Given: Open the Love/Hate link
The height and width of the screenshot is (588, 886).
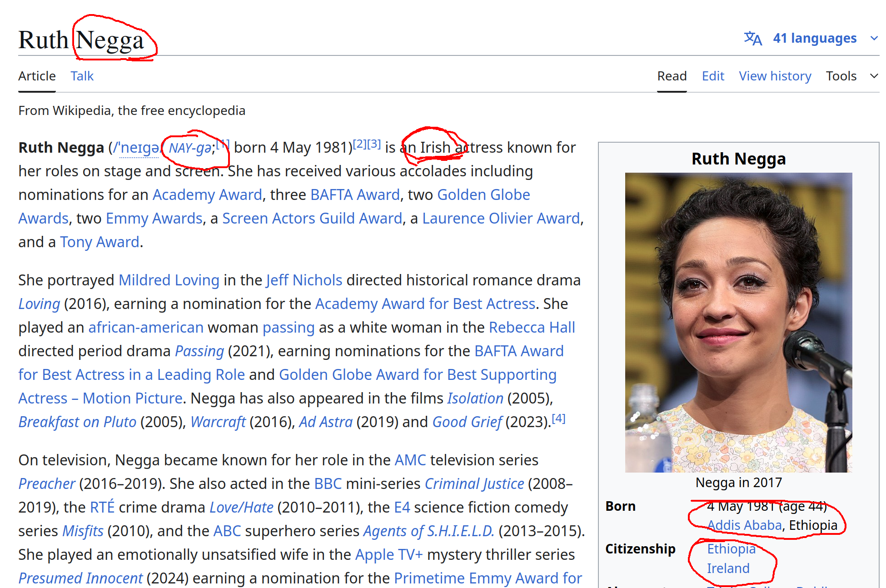Looking at the screenshot, I should (241, 507).
